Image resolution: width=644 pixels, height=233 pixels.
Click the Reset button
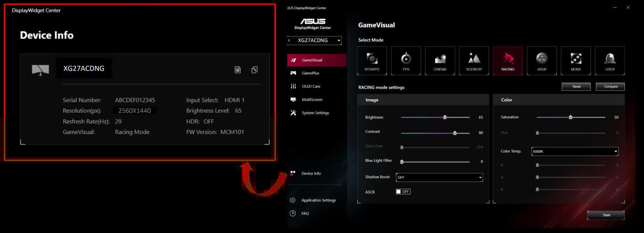[576, 86]
